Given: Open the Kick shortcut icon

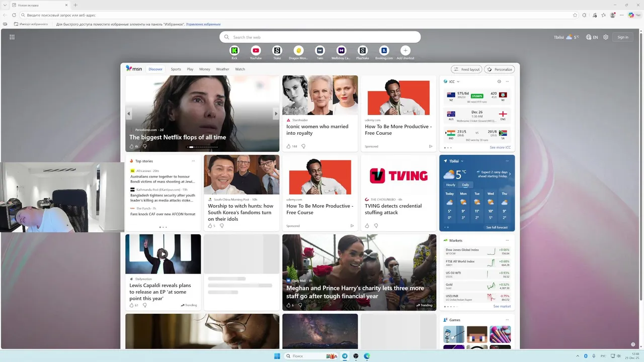Looking at the screenshot, I should tap(234, 50).
